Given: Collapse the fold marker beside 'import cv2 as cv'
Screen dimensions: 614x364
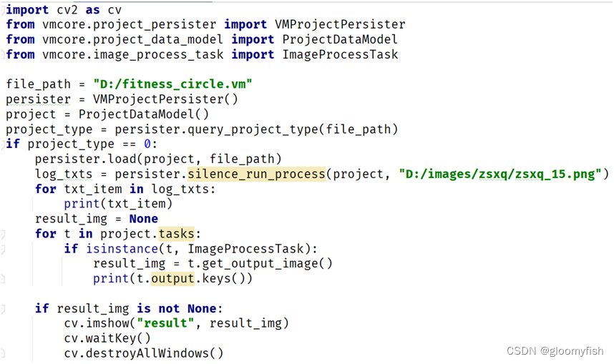Looking at the screenshot, I should click(x=2, y=10).
